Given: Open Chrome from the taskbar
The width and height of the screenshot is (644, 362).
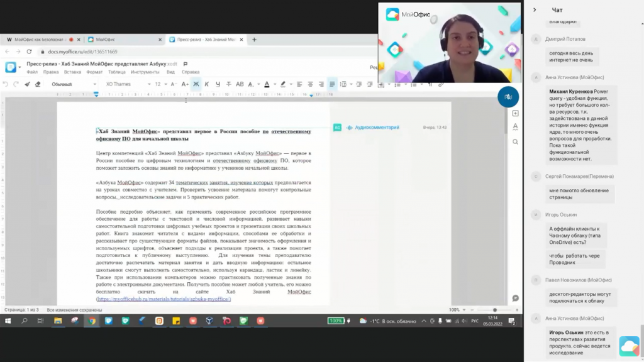Looking at the screenshot, I should coord(92,321).
